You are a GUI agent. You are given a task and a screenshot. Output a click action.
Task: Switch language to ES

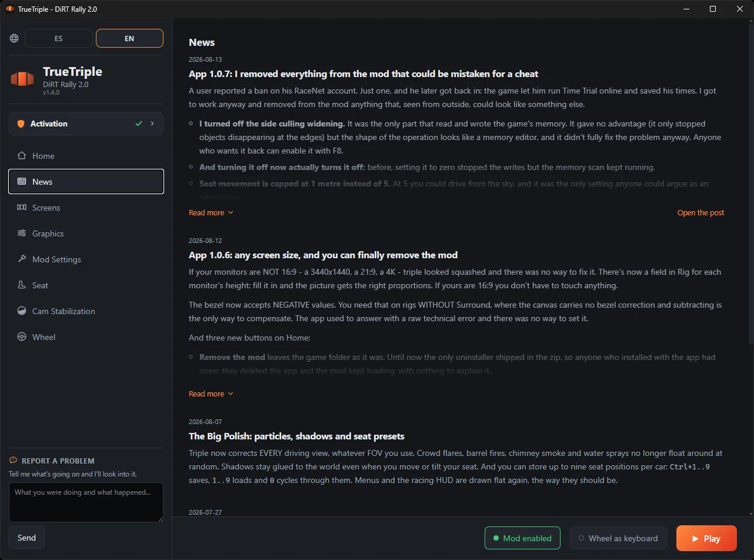click(x=58, y=38)
